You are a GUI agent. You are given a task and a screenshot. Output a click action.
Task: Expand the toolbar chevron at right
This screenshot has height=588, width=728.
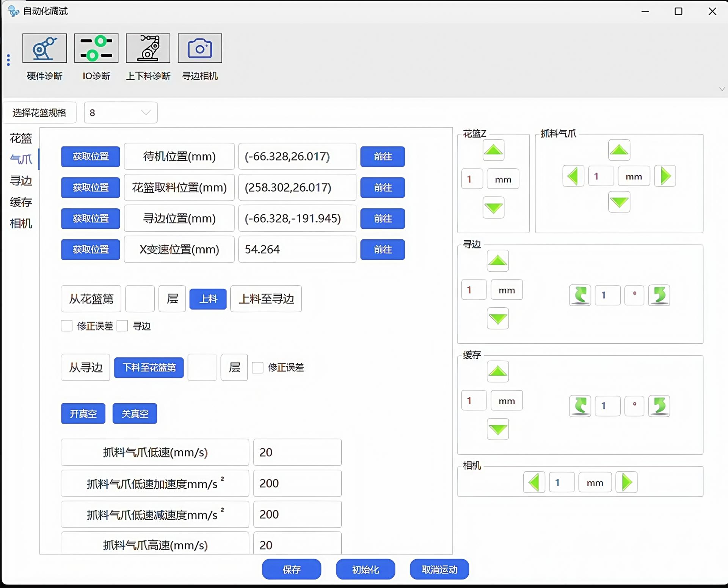click(x=722, y=89)
